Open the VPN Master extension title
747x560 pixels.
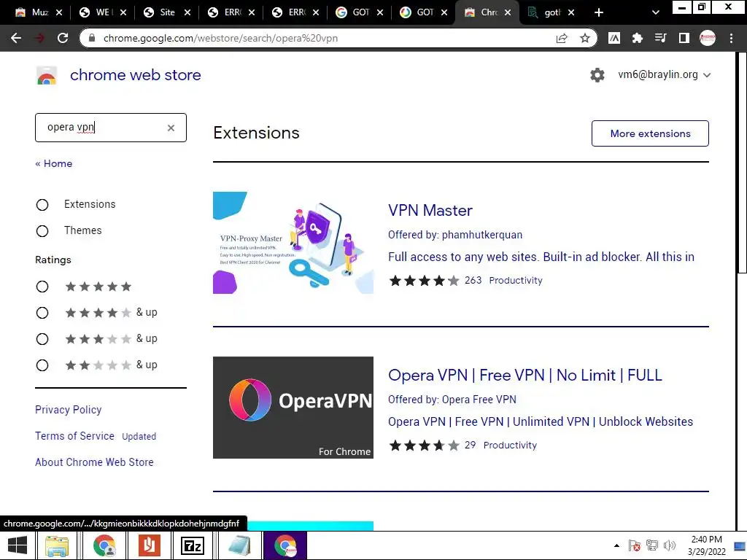(x=430, y=211)
